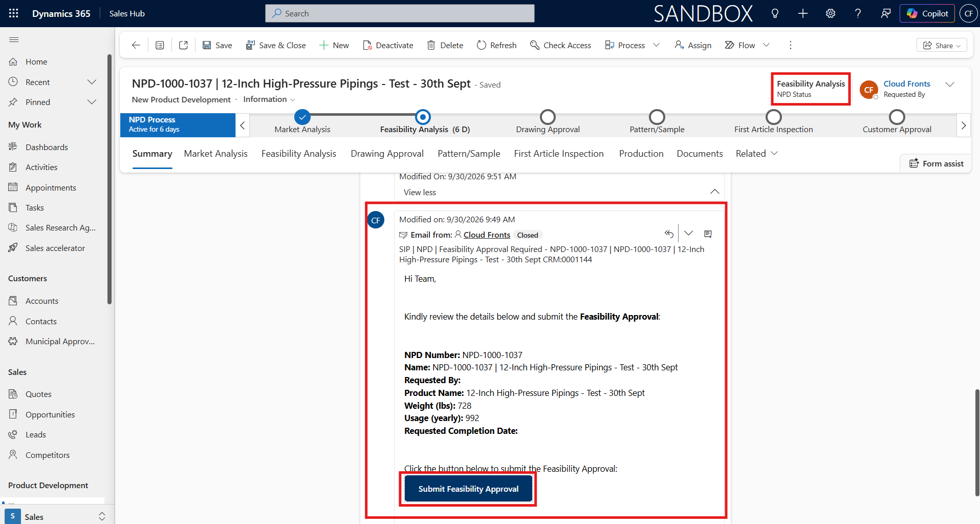The width and height of the screenshot is (980, 524).
Task: Open the record set view icon
Action: coord(160,45)
